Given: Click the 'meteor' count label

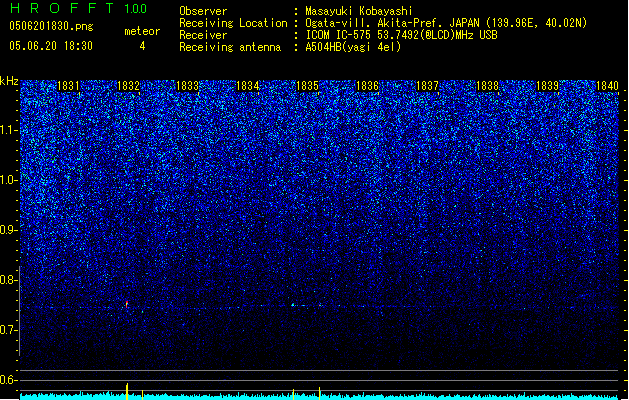Looking at the screenshot, I should [x=142, y=31].
